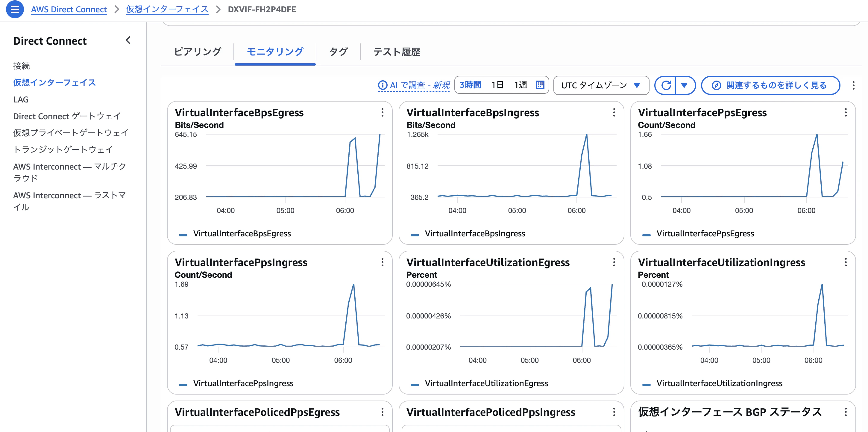This screenshot has height=432, width=868.
Task: Click the 仮想インターフェース BGP ステータス title
Action: coord(730,412)
